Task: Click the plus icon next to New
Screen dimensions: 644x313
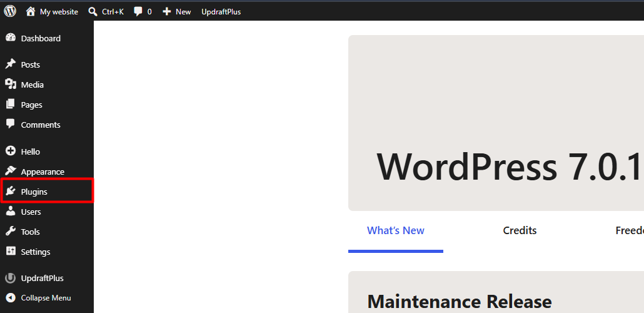Action: pos(167,11)
